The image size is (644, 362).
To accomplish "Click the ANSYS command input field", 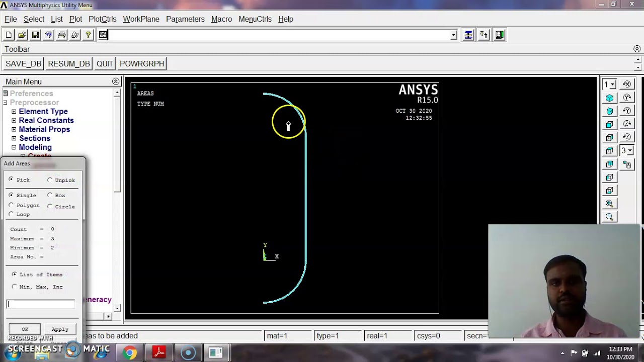I will coord(280,35).
